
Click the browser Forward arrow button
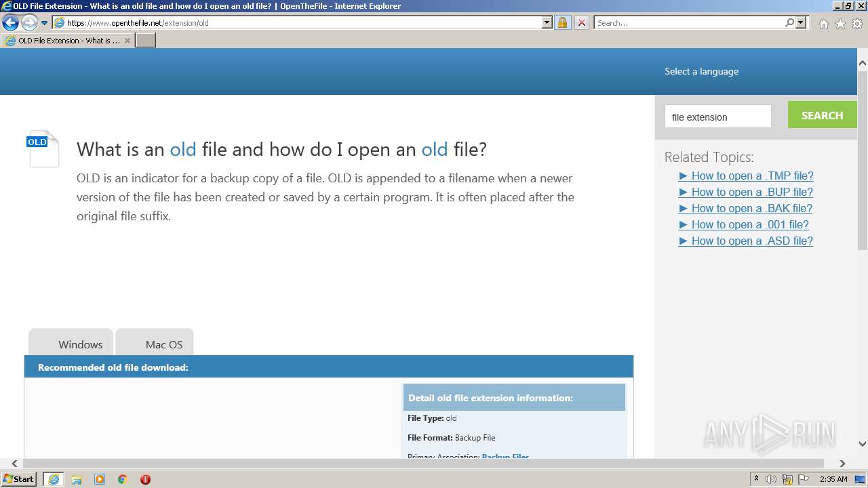coord(29,23)
